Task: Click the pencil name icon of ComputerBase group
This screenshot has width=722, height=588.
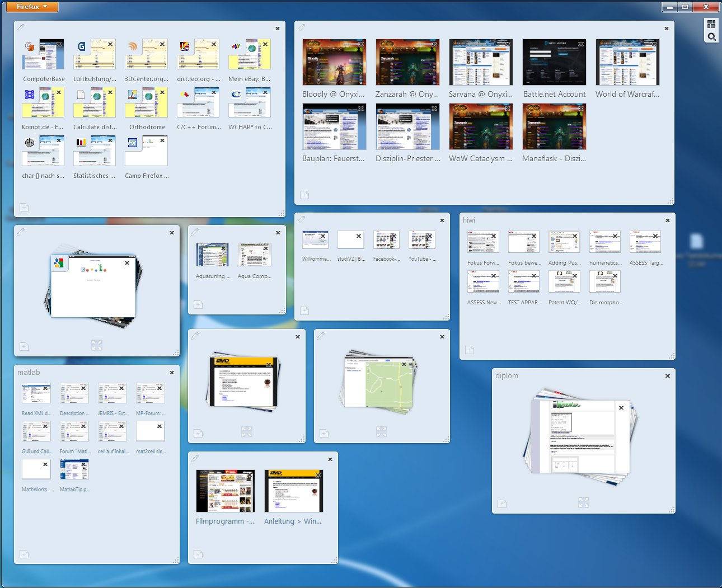Action: (21, 27)
